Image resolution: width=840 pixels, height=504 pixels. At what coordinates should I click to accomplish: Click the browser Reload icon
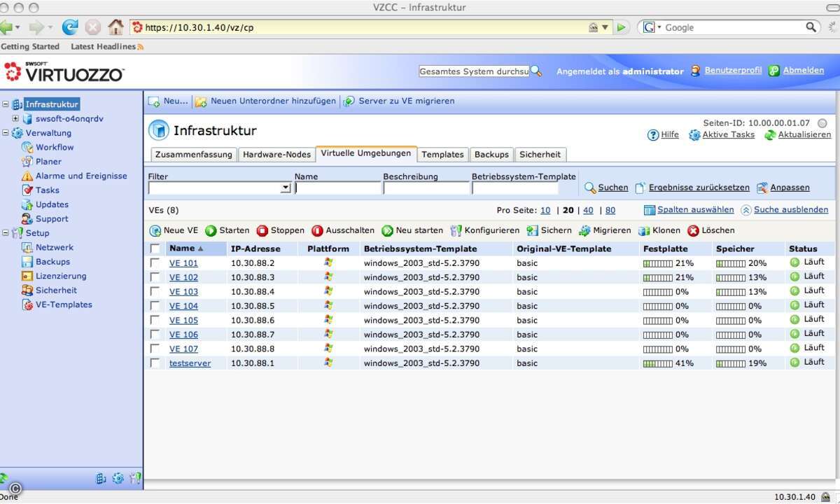pyautogui.click(x=70, y=27)
